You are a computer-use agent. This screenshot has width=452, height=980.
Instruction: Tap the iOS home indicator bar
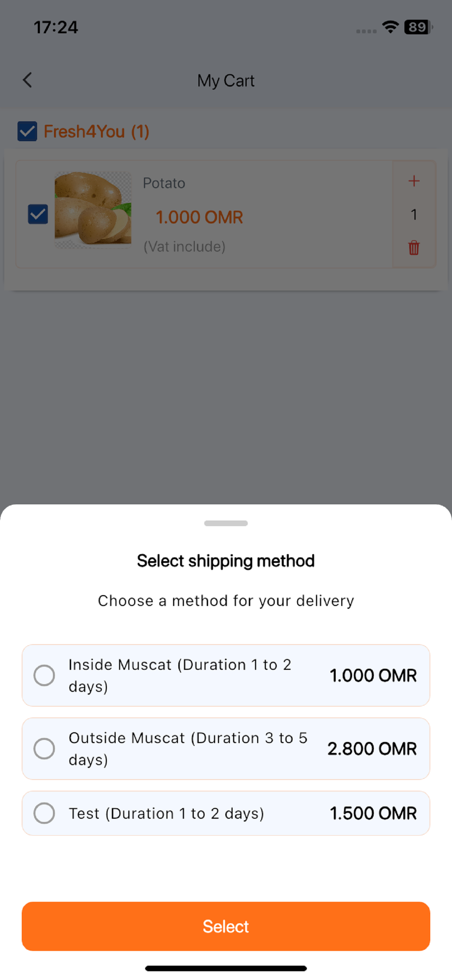pyautogui.click(x=226, y=968)
